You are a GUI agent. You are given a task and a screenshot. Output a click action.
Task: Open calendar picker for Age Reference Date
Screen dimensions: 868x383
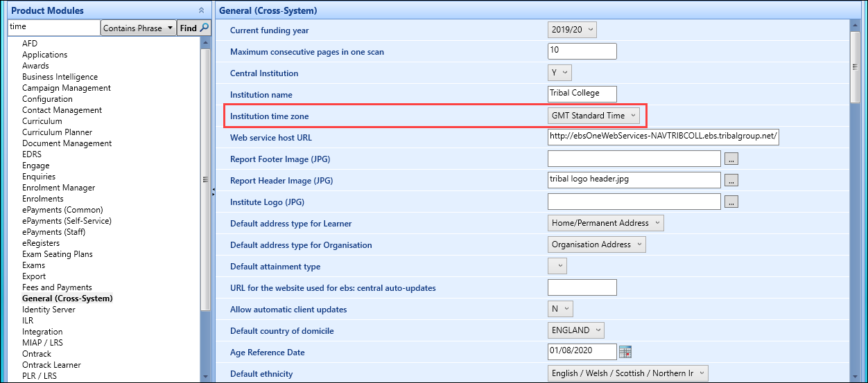(625, 352)
